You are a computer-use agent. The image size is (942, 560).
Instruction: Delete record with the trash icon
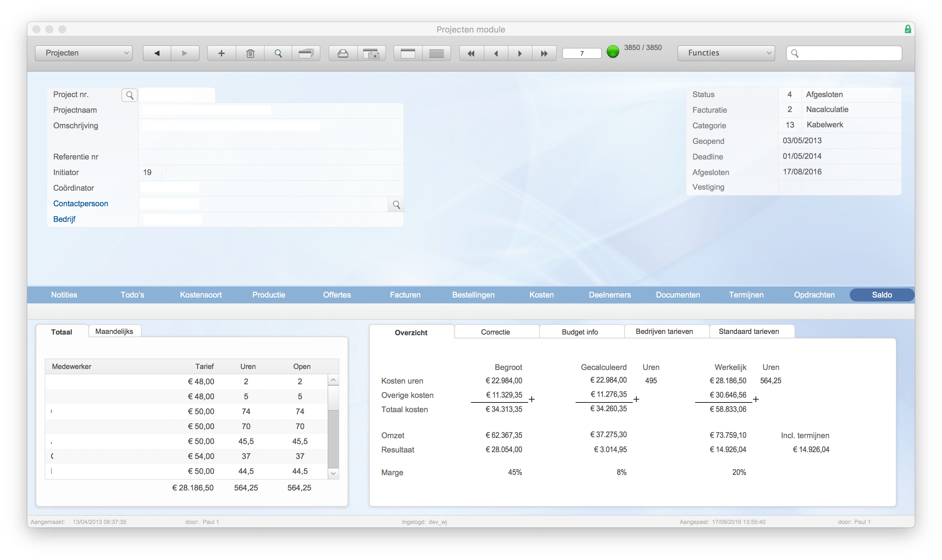point(250,53)
